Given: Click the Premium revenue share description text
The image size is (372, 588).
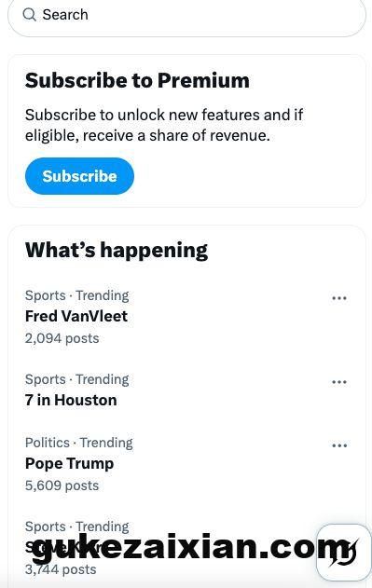Looking at the screenshot, I should click(164, 125).
